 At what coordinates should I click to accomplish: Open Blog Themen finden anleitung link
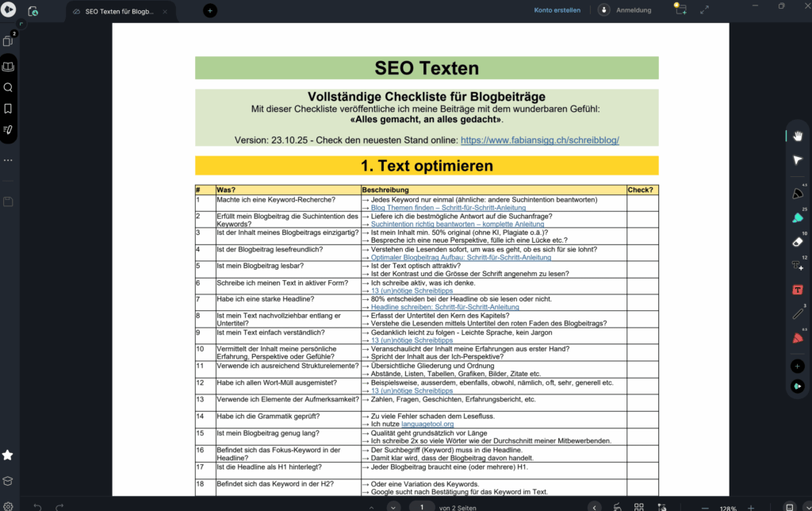(x=449, y=208)
